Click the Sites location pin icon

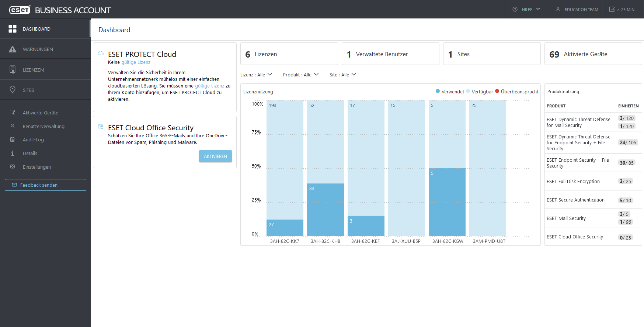13,90
